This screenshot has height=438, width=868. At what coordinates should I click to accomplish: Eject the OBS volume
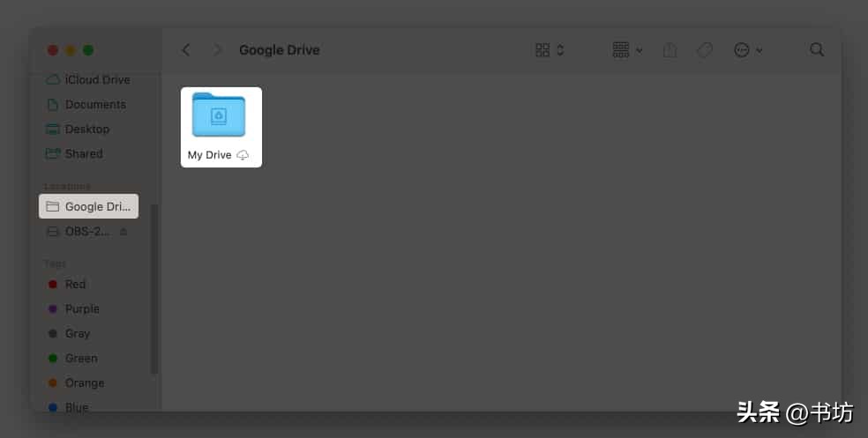pos(123,232)
